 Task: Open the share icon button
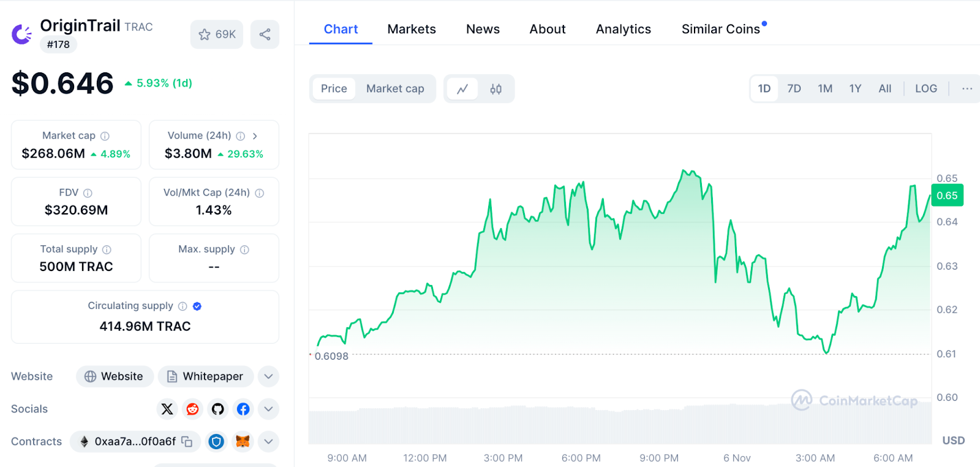click(x=265, y=34)
